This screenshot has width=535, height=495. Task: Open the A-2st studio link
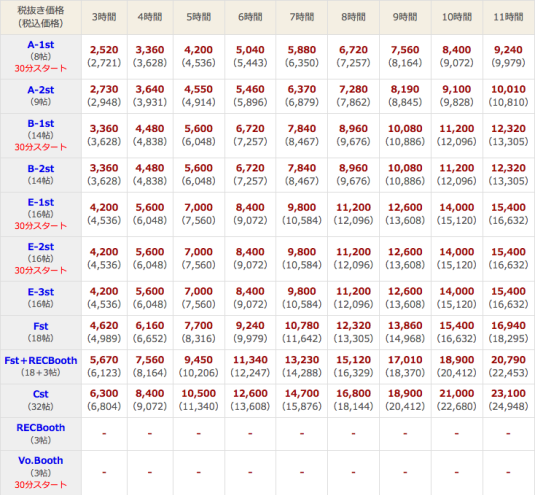tap(41, 90)
